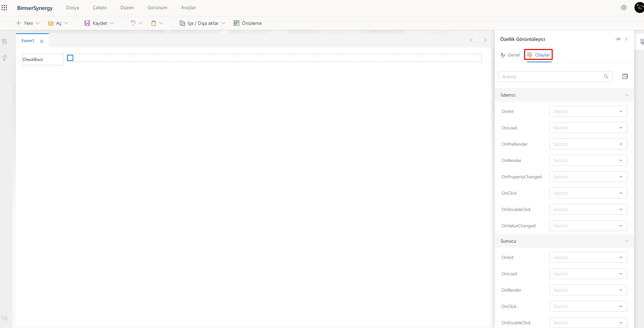
Task: Open the İstemci OnClick dropdown
Action: tap(588, 193)
